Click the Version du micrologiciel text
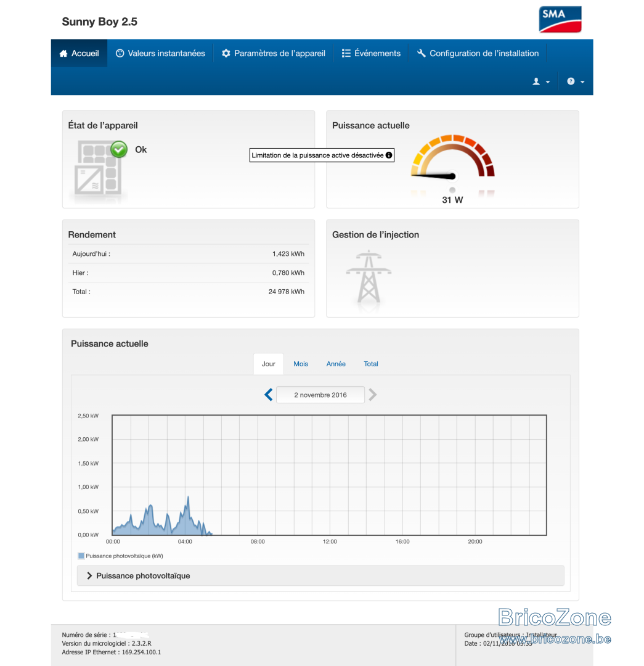 [x=107, y=643]
